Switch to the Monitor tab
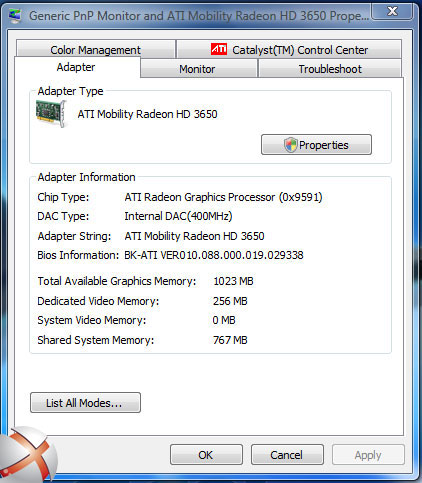This screenshot has width=422, height=483. pyautogui.click(x=199, y=68)
